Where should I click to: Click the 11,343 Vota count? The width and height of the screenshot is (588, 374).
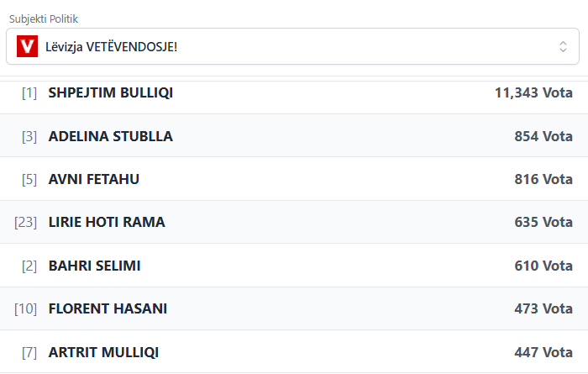pos(533,92)
